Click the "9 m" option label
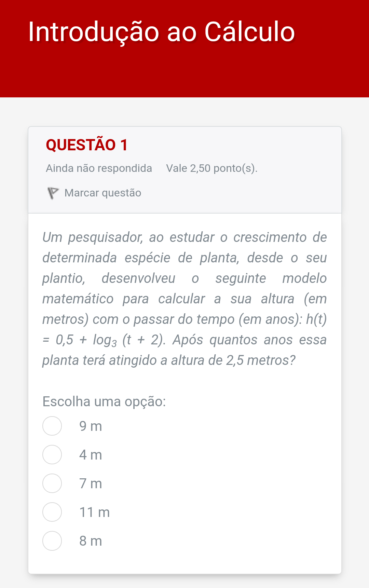The height and width of the screenshot is (588, 369). pos(91,426)
